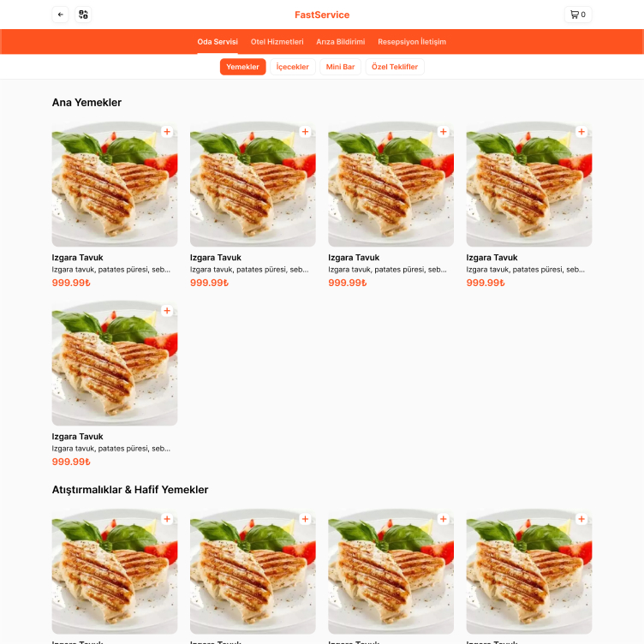Viewport: 644px width, 644px height.
Task: Open the language translate icon
Action: click(x=83, y=15)
